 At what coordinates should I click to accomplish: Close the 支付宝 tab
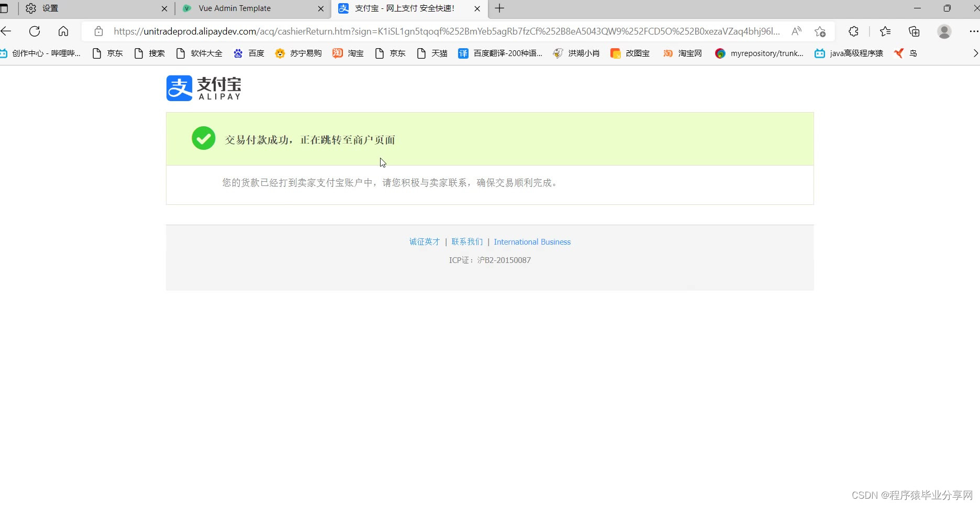coord(477,8)
